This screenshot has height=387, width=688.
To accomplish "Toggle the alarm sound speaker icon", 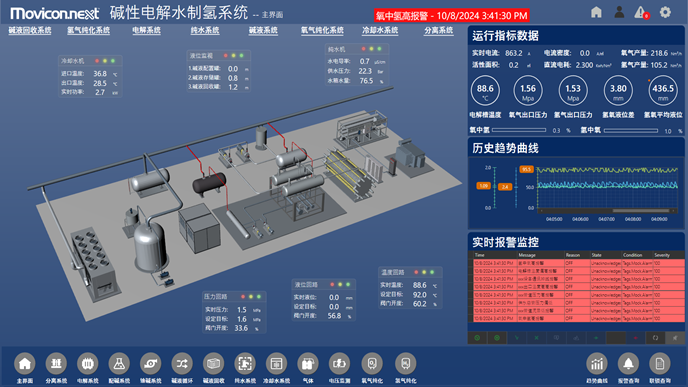I will (x=675, y=337).
